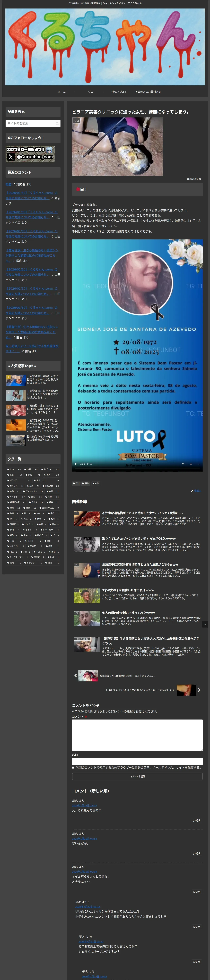Reply to the 'え、これ死んでるの?' comment
Image resolution: width=210 pixels, height=980 pixels.
tap(197, 821)
